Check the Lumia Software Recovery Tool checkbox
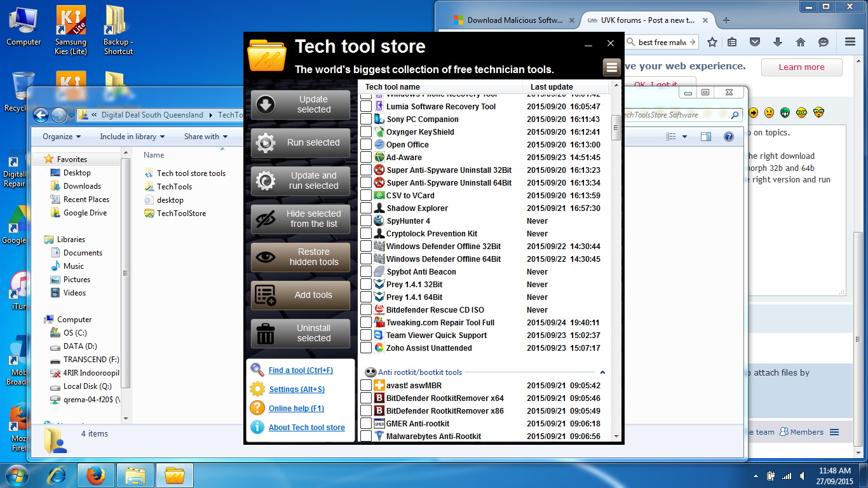The height and width of the screenshot is (488, 868). pyautogui.click(x=366, y=106)
